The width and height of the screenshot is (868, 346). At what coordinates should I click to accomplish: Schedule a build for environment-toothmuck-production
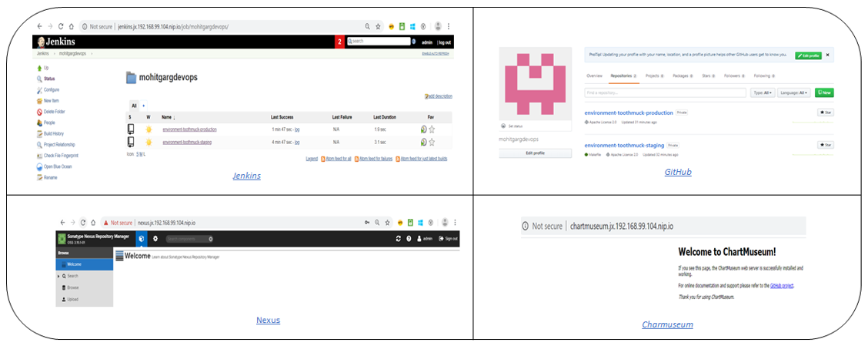point(423,129)
